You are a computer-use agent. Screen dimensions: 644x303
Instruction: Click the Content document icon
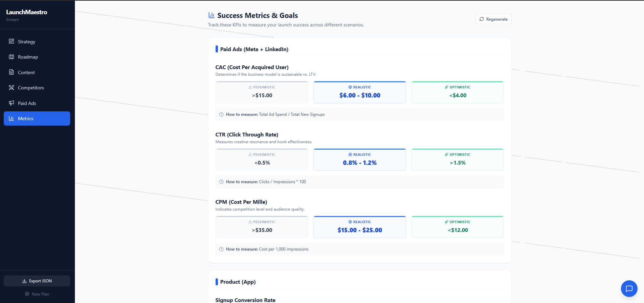point(12,72)
